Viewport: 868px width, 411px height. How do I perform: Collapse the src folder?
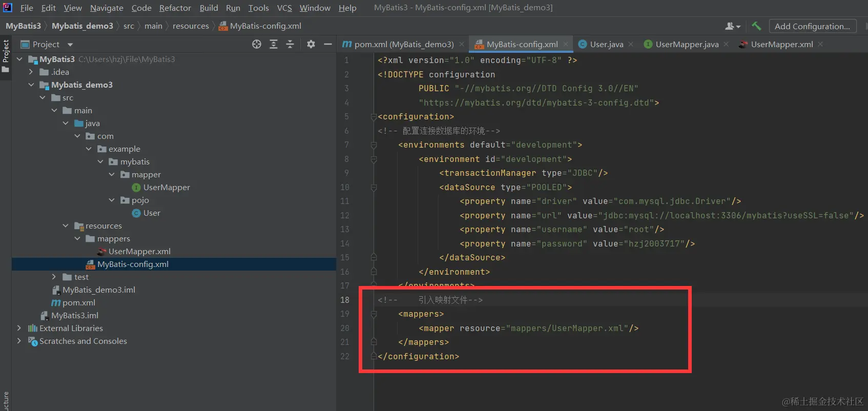click(43, 98)
